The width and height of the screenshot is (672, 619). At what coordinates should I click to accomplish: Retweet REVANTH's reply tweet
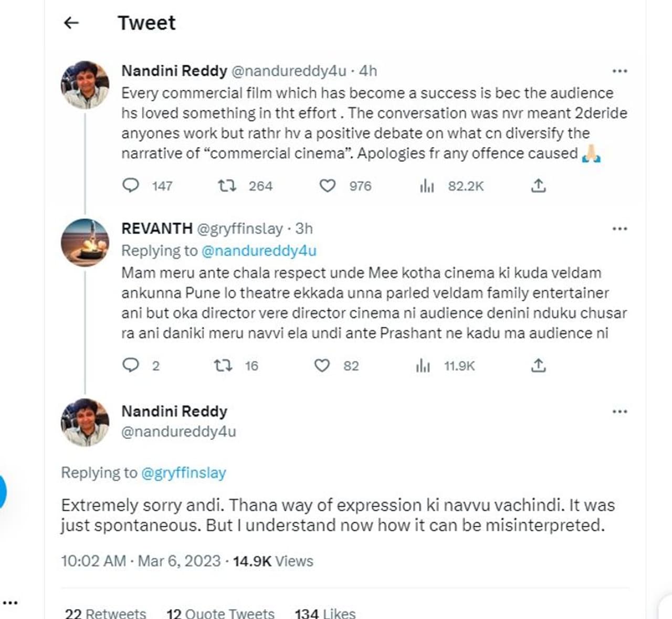[x=223, y=365]
